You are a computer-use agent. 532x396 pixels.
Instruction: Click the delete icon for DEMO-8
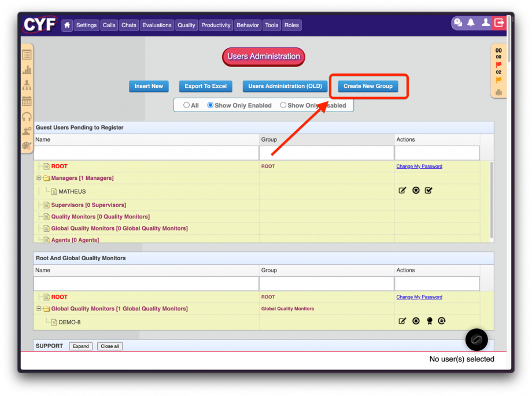tap(416, 321)
